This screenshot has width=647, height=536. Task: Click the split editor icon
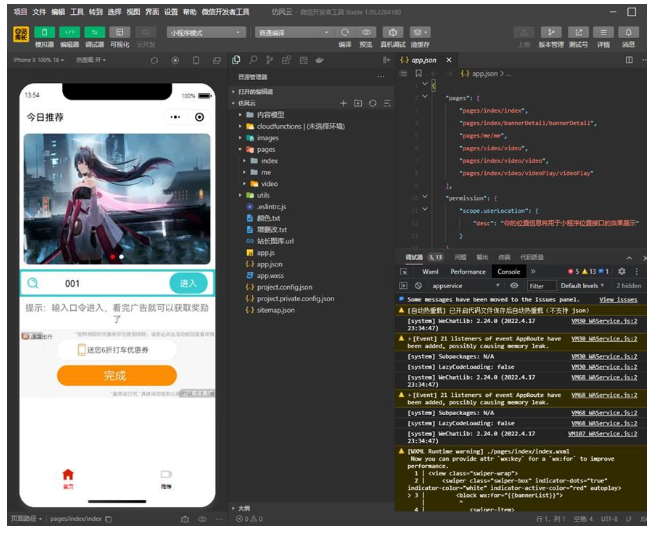[629, 60]
